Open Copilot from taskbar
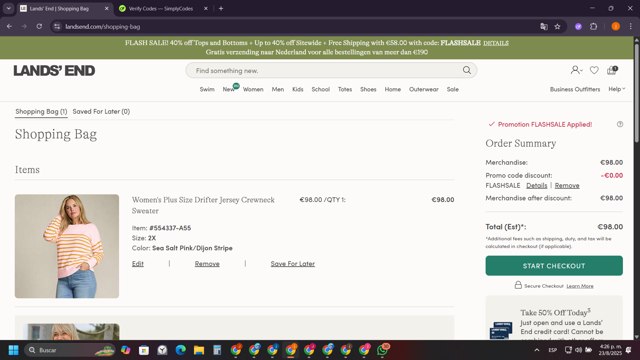This screenshot has width=640, height=360. click(125, 350)
